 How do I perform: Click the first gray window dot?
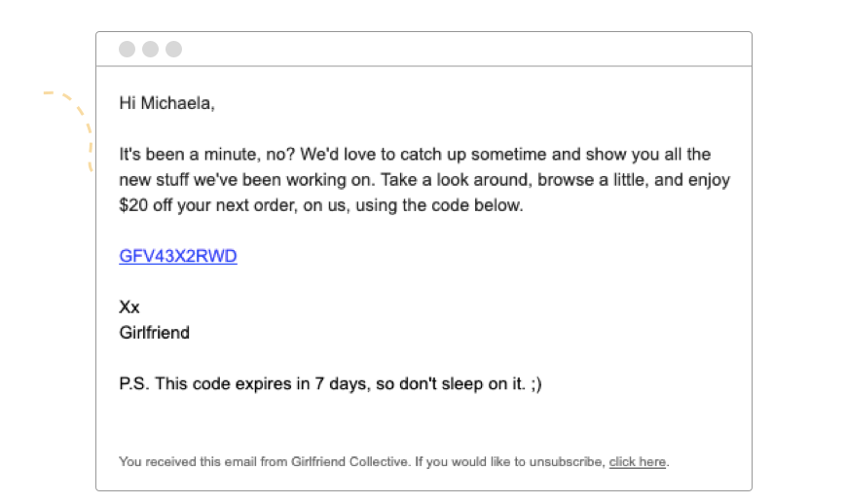point(127,49)
